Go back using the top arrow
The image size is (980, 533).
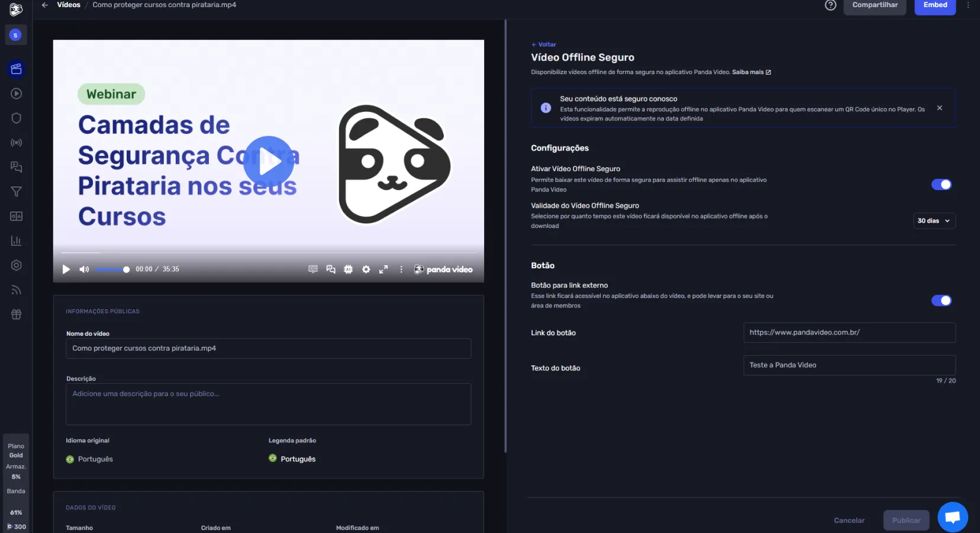[44, 5]
